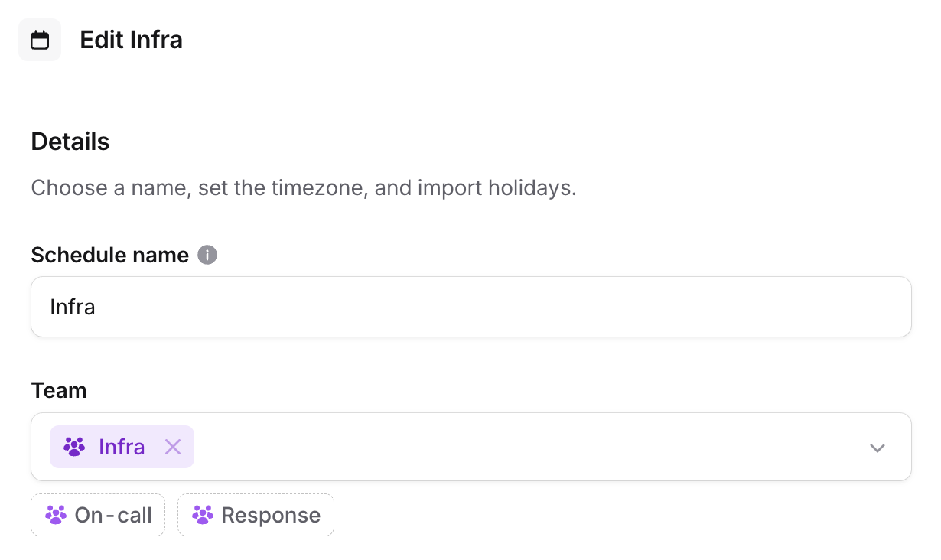The image size is (941, 560).
Task: Click the Details section heading
Action: [x=70, y=142]
